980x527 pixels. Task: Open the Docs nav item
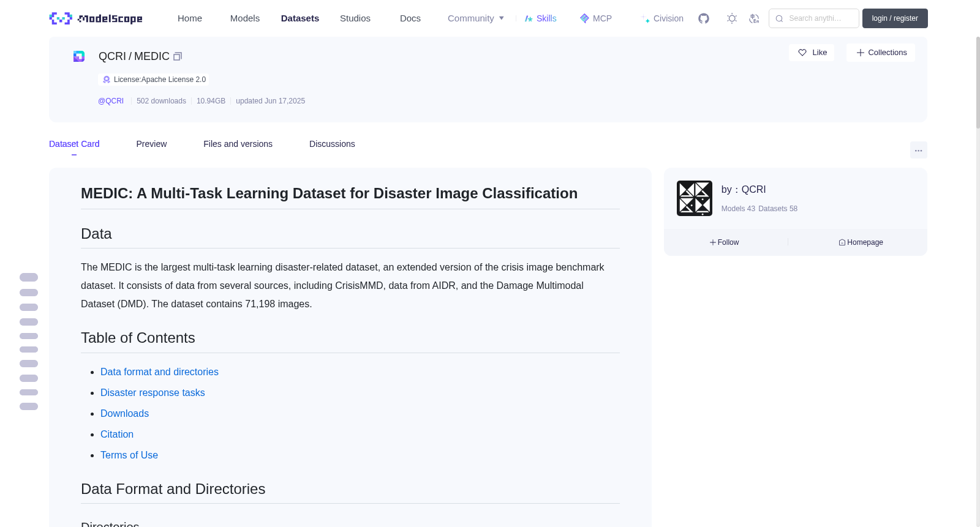[x=410, y=18]
